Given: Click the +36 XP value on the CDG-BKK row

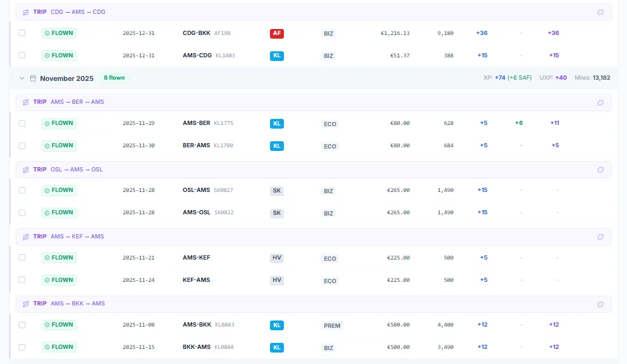Looking at the screenshot, I should [481, 33].
